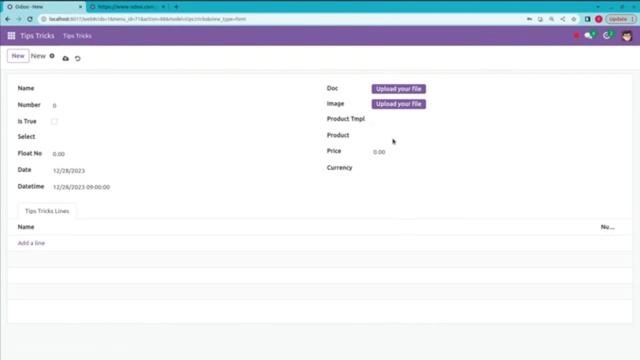Click the form actions gear icon
640x360 pixels.
pos(52,56)
